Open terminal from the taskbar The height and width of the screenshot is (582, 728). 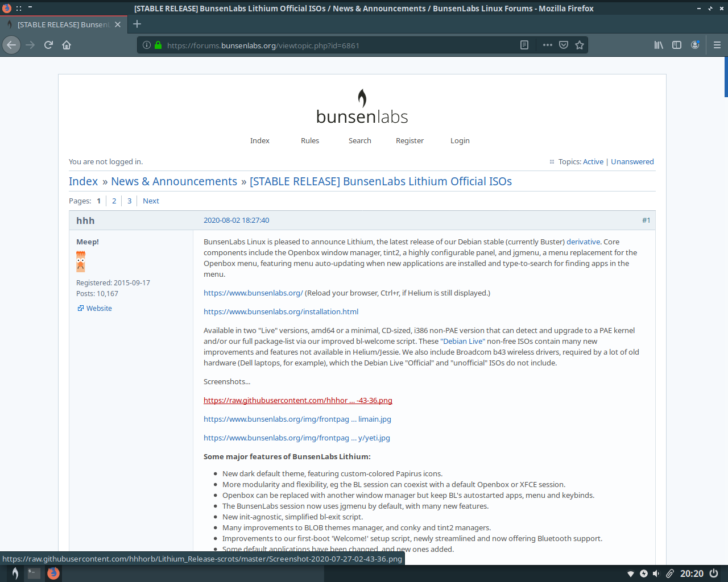(34, 573)
